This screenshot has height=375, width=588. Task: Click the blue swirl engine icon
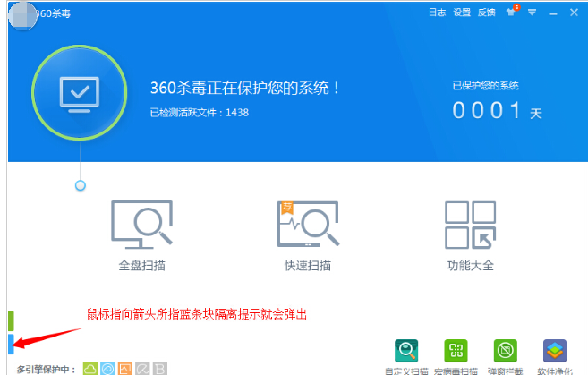pyautogui.click(x=107, y=368)
